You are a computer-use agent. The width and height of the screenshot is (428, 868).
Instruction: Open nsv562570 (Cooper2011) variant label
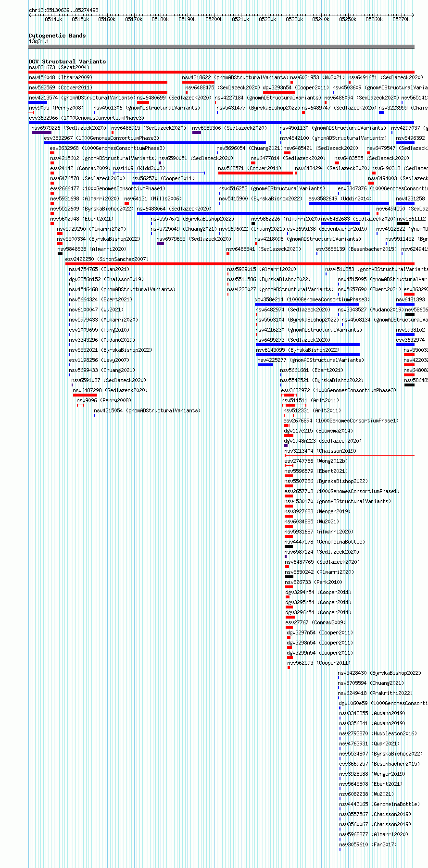(163, 178)
